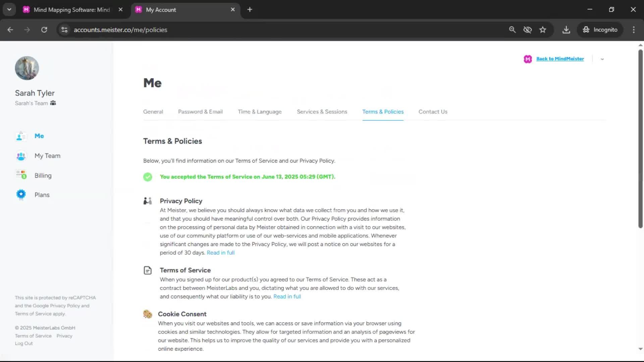
Task: Close the My Account tab
Action: pos(233,9)
